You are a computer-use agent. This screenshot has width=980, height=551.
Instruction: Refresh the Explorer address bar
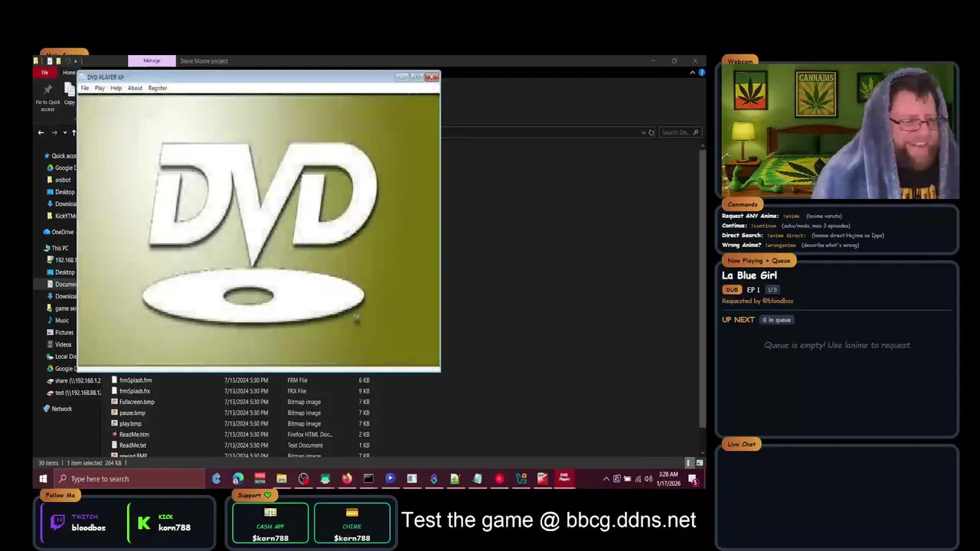click(x=651, y=132)
